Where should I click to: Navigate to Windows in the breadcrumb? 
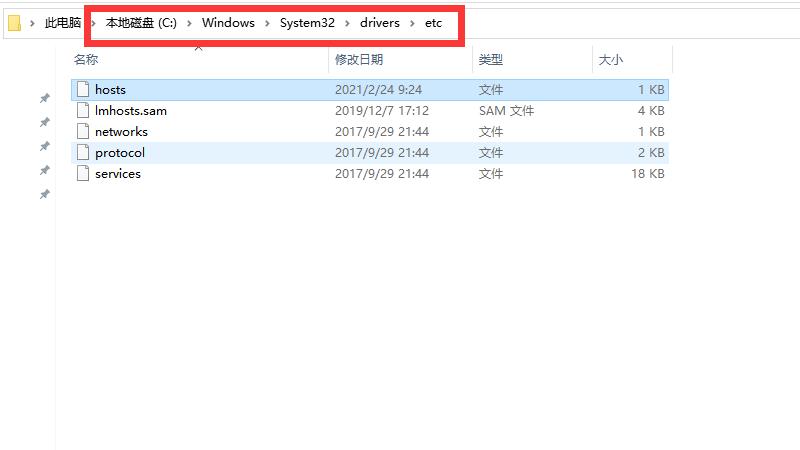(228, 23)
